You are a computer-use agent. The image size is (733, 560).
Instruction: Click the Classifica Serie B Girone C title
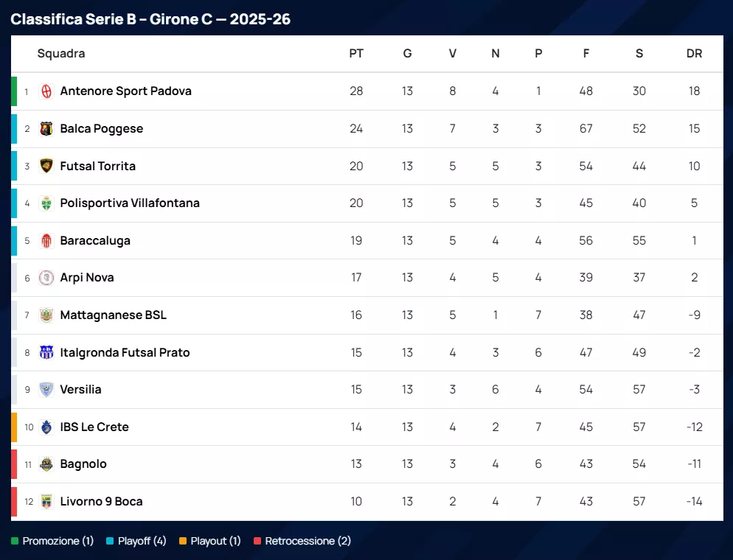point(150,19)
